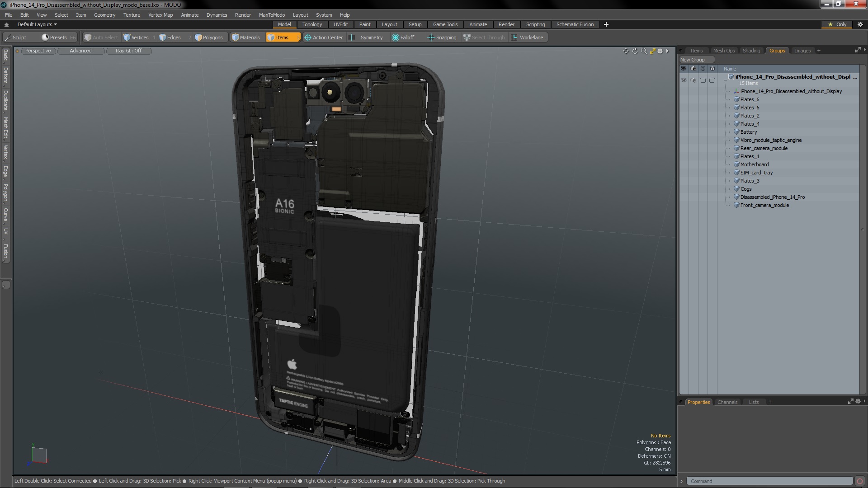The height and width of the screenshot is (488, 868).
Task: Click the viewport zoom magnifier icon
Action: (x=644, y=51)
